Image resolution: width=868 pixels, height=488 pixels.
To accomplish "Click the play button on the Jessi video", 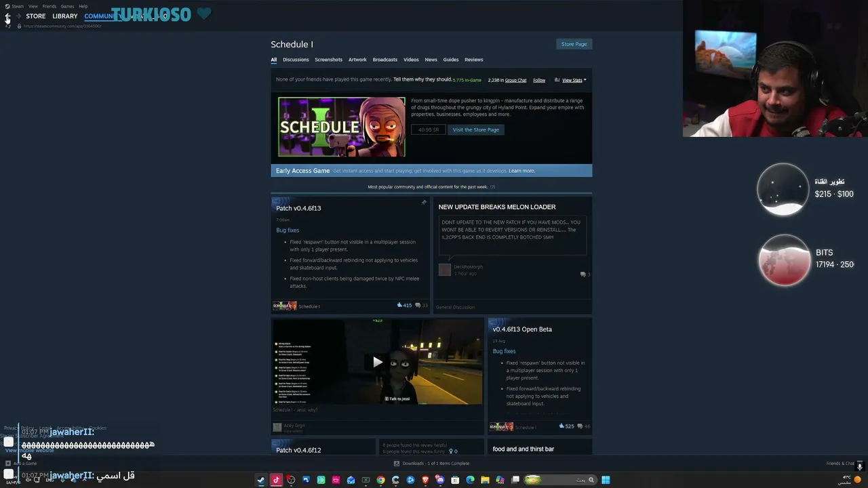I will 378,362.
